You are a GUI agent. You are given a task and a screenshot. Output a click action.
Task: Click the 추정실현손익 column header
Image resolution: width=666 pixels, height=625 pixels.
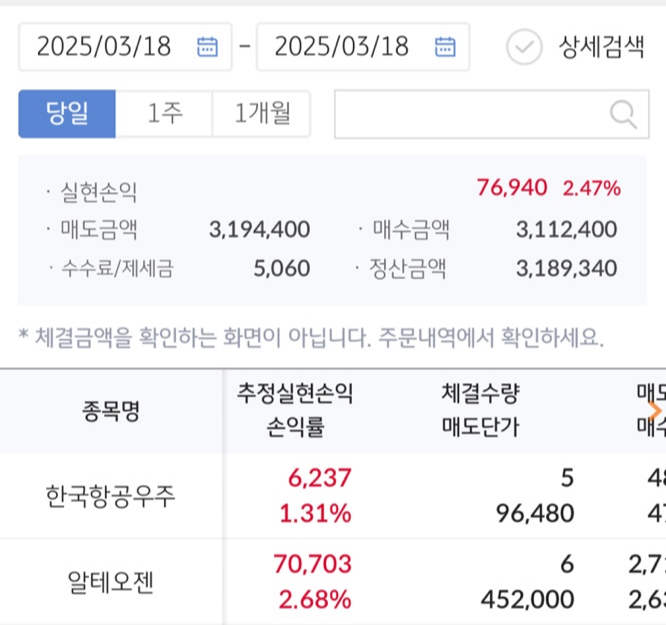coord(295,393)
